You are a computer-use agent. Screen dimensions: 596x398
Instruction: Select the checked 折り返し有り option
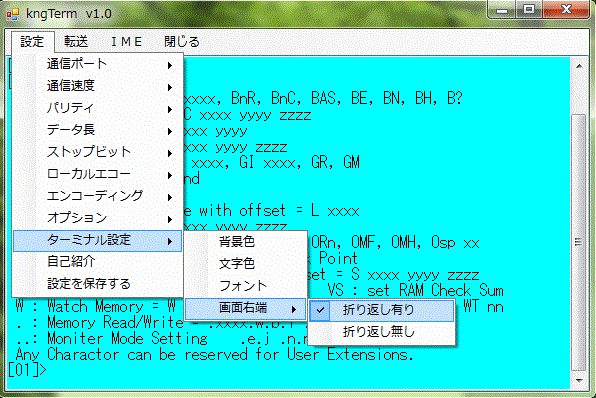[381, 310]
